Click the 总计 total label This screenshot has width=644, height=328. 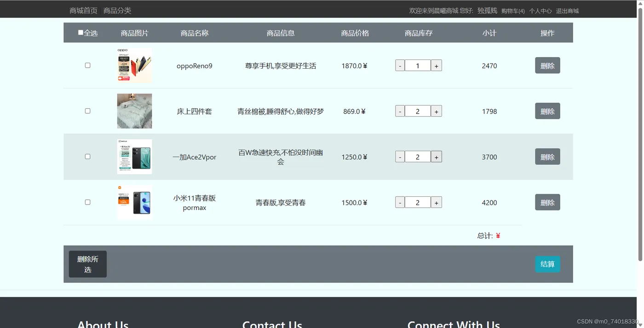click(x=485, y=236)
